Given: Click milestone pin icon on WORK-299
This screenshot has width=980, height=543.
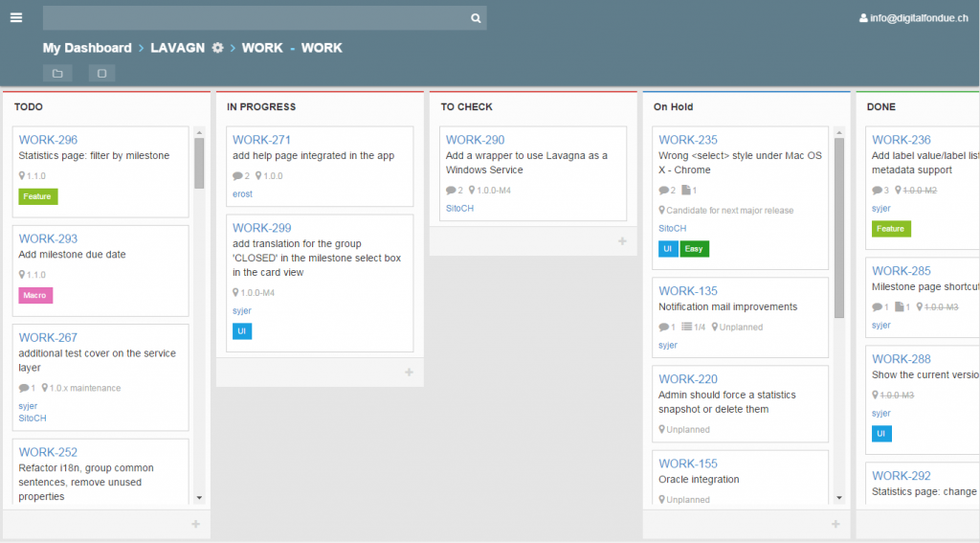Looking at the screenshot, I should [235, 292].
